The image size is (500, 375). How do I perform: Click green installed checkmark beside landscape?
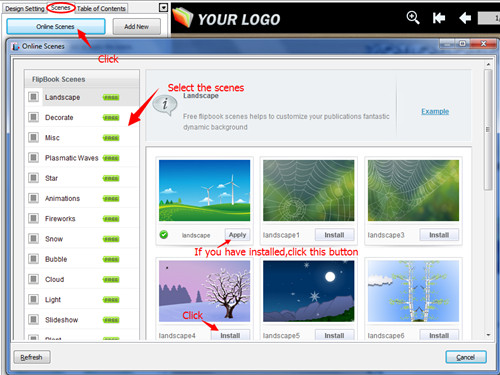click(164, 235)
